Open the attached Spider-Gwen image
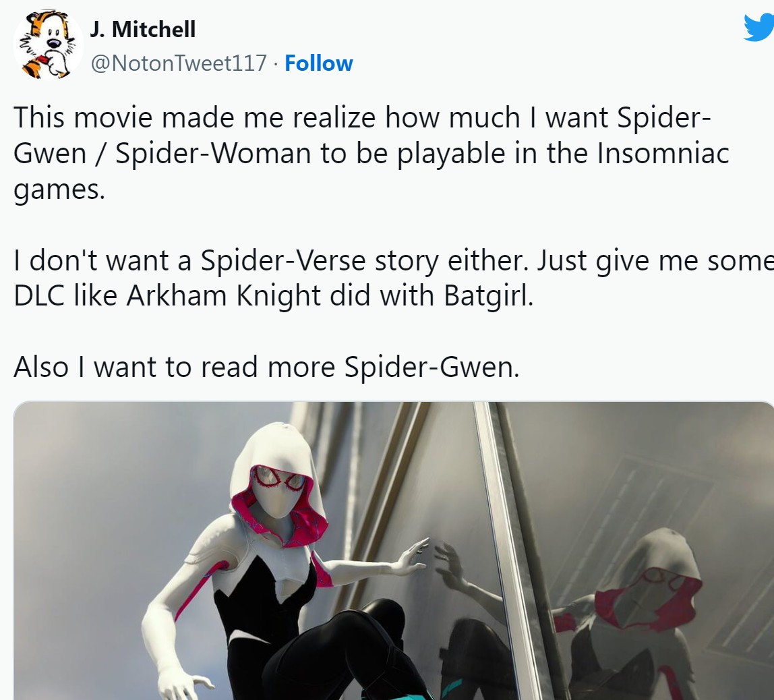This screenshot has width=774, height=700. pos(394,551)
